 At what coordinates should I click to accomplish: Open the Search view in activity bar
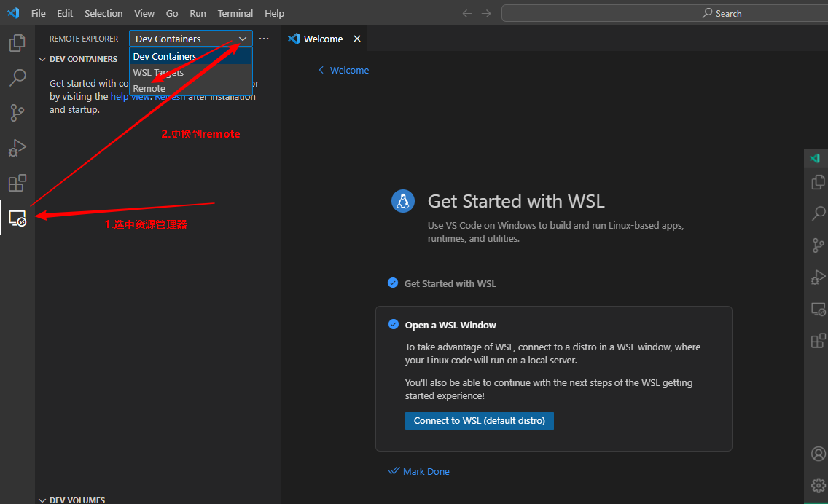[x=17, y=78]
